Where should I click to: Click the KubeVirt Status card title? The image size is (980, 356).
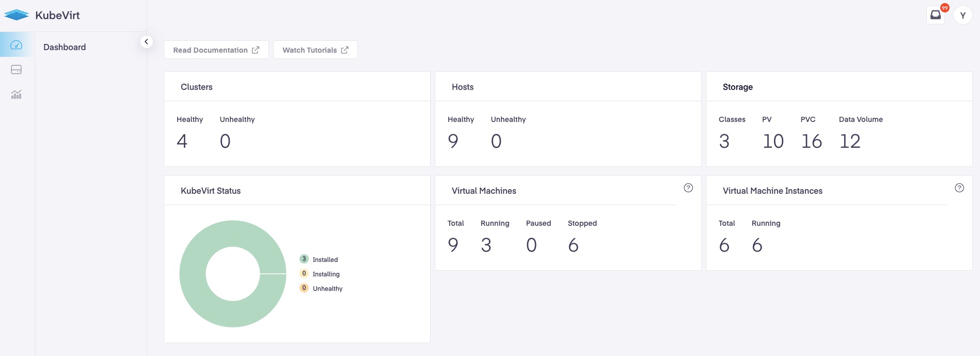coord(211,191)
